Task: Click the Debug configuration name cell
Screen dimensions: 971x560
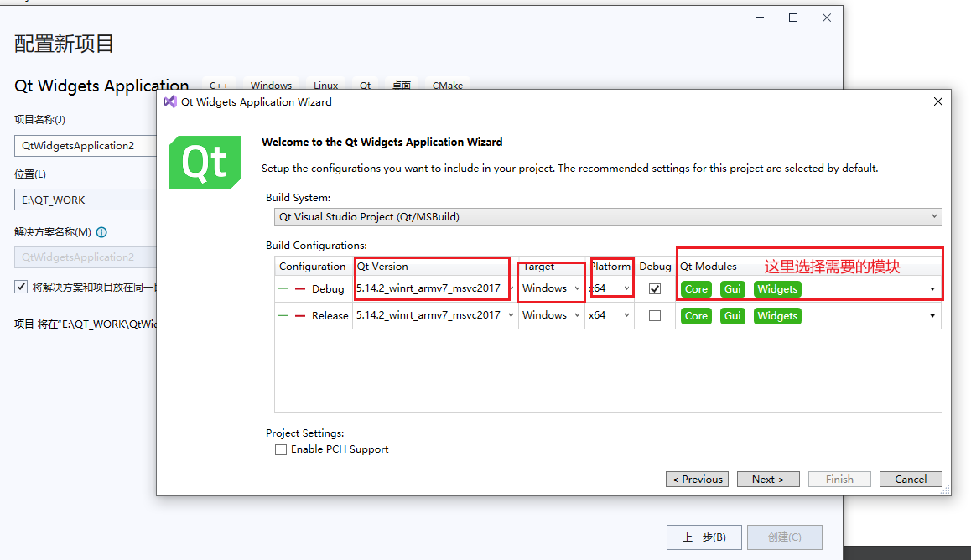Action: pyautogui.click(x=328, y=289)
